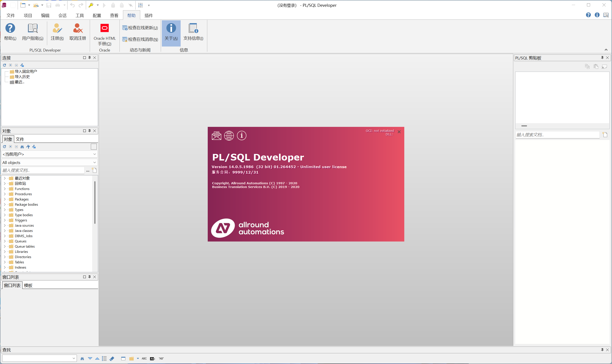Refresh the 对象 objects tree
Viewport: 612px width, 364px height.
pos(4,147)
